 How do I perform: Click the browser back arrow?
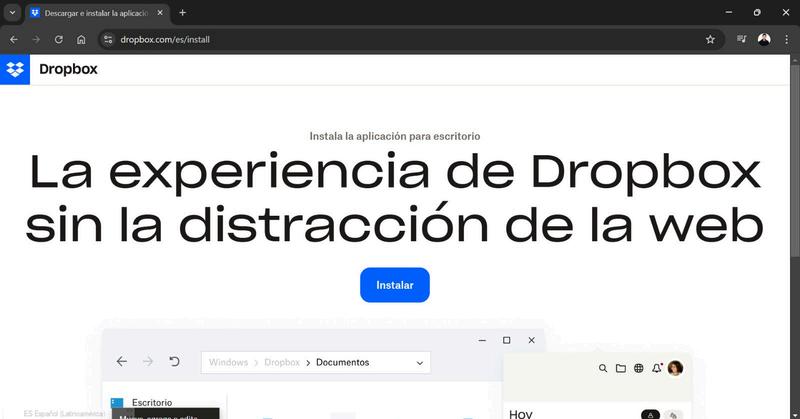[x=14, y=39]
